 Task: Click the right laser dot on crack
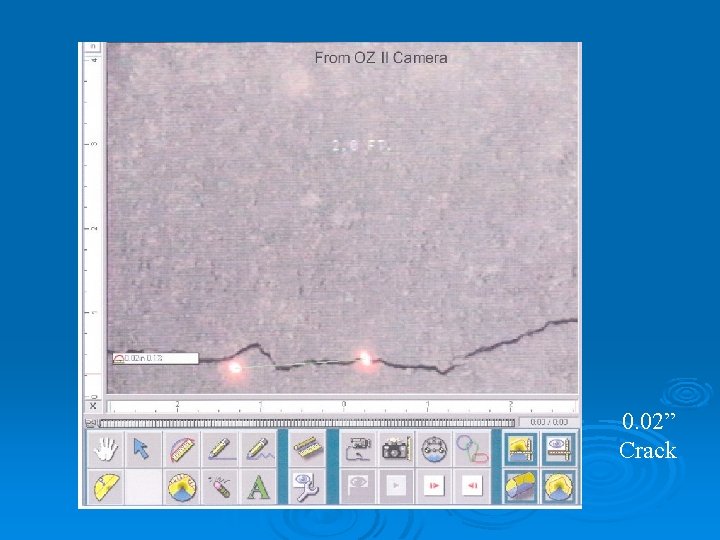click(x=366, y=358)
